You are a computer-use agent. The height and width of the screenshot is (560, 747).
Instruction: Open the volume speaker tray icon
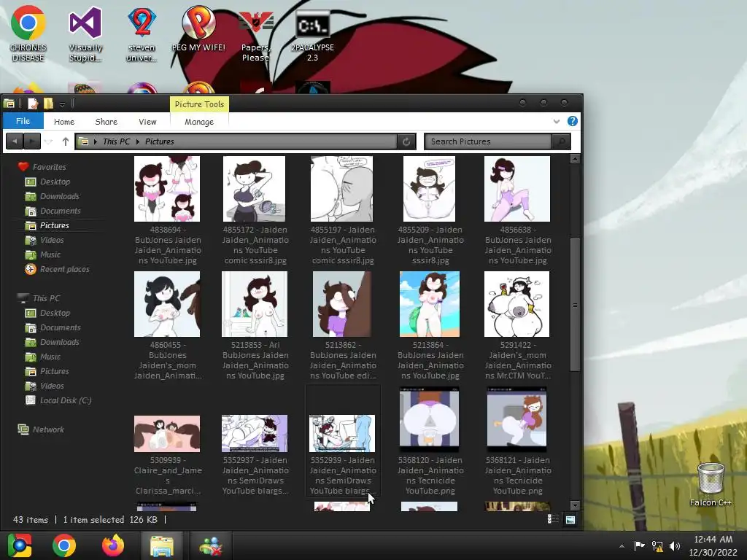(x=675, y=545)
